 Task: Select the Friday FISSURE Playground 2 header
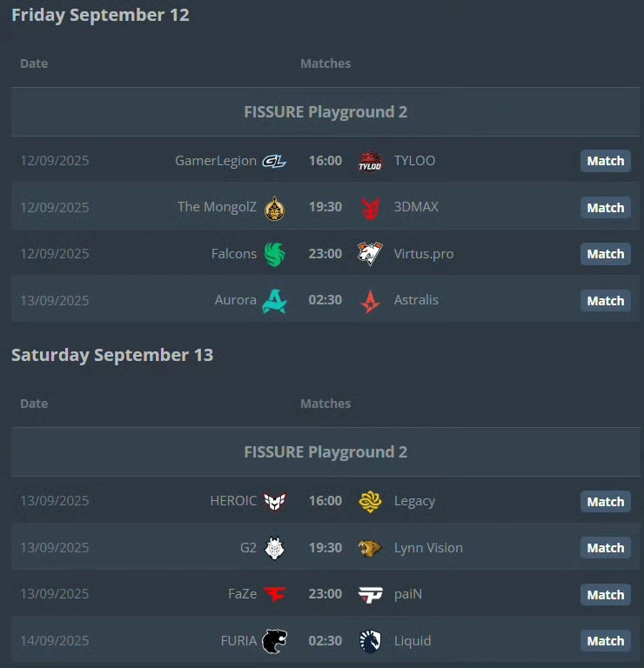coord(325,112)
